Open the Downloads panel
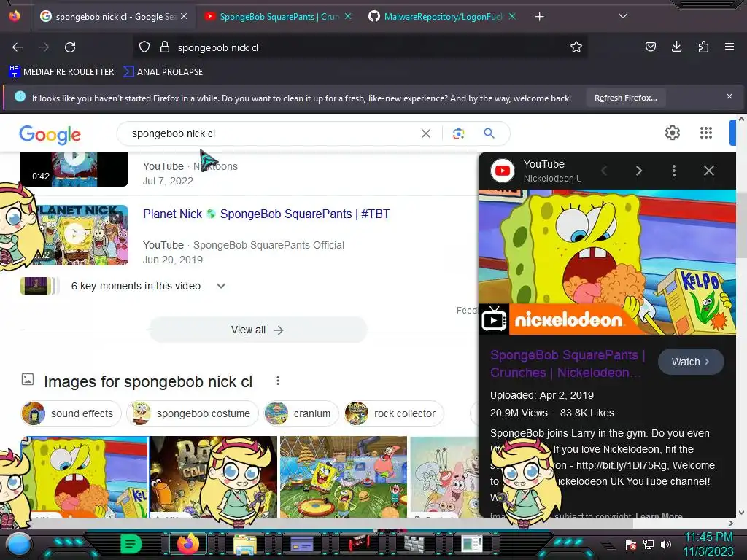 [x=676, y=47]
